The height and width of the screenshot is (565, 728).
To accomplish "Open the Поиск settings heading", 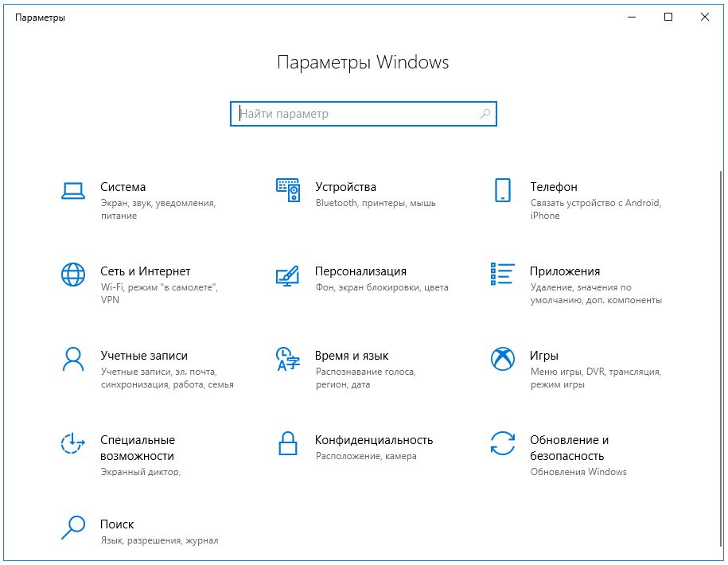I will pos(117,524).
